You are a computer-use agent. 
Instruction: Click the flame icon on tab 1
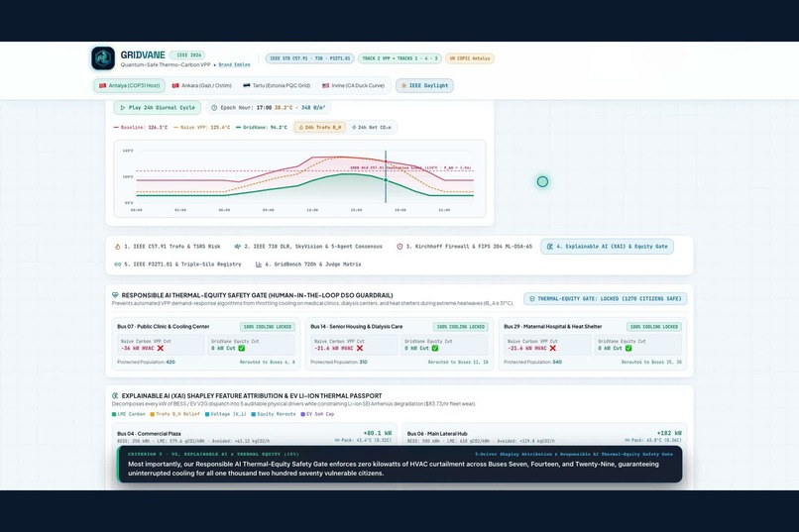click(118, 247)
